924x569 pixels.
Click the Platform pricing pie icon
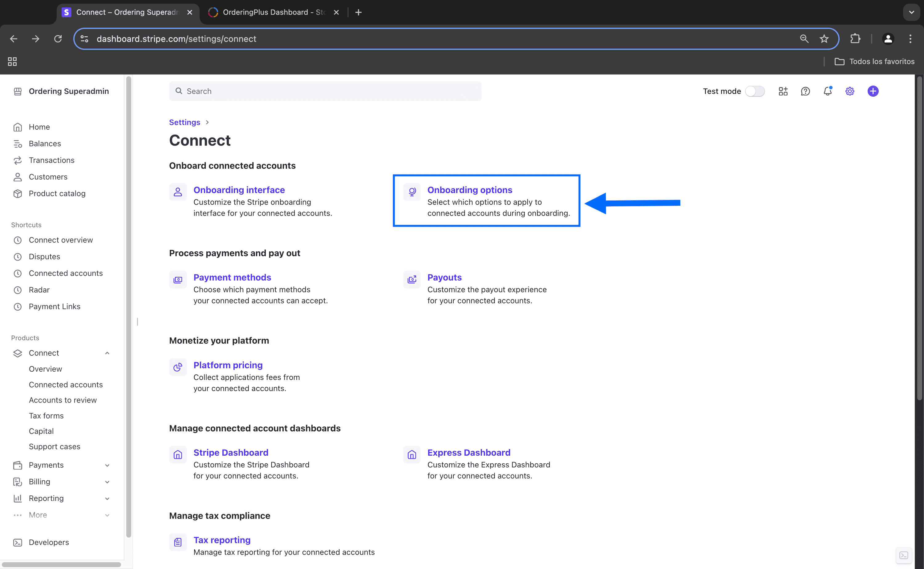178,367
